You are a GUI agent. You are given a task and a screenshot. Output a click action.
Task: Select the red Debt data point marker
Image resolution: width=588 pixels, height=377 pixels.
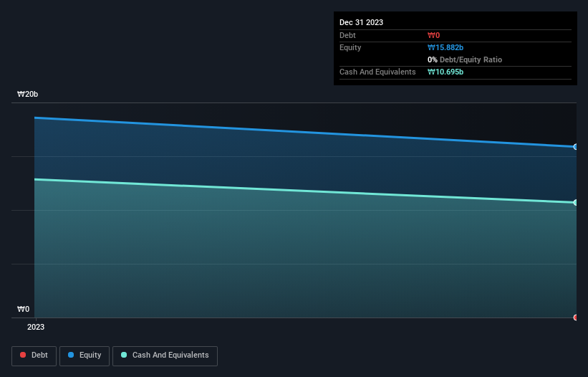point(576,318)
